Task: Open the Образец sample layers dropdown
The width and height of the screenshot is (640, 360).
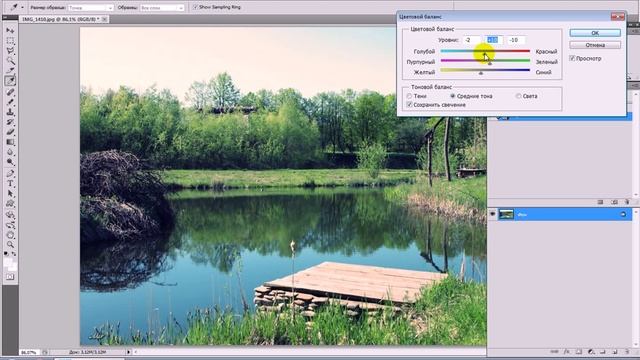Action: [162, 7]
